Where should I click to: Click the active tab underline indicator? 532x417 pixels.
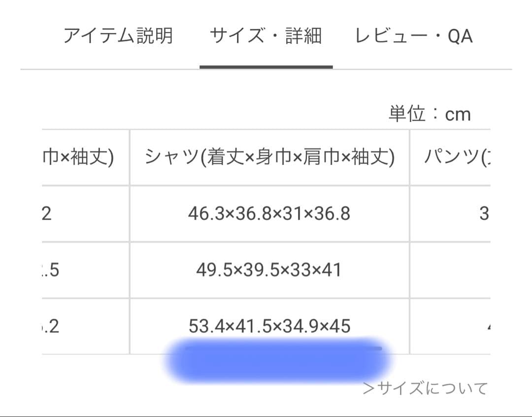point(266,64)
